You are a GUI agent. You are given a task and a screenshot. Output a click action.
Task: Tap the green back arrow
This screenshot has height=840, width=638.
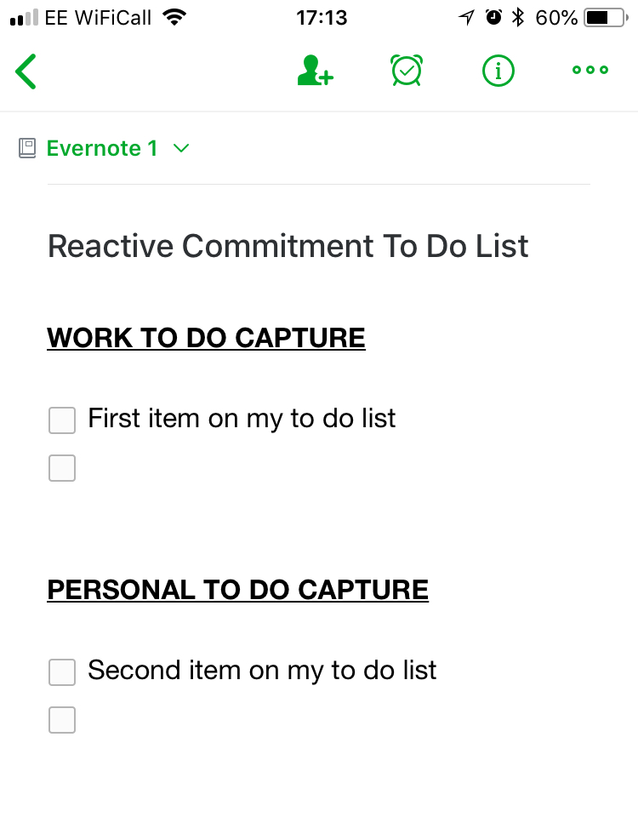(26, 71)
